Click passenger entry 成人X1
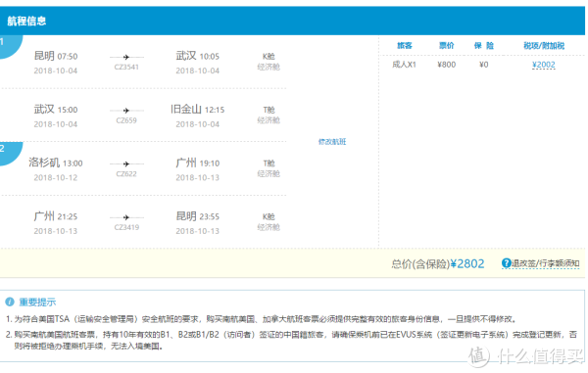The image size is (588, 373). pyautogui.click(x=404, y=65)
